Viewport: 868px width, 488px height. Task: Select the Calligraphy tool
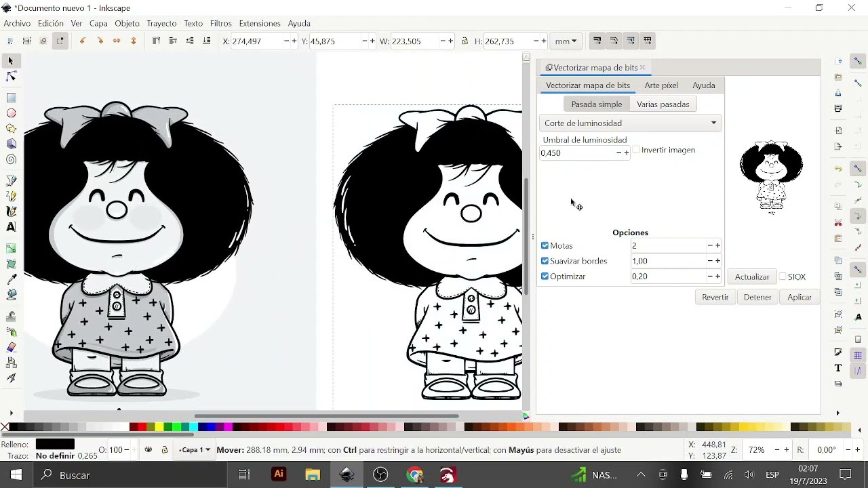11,211
